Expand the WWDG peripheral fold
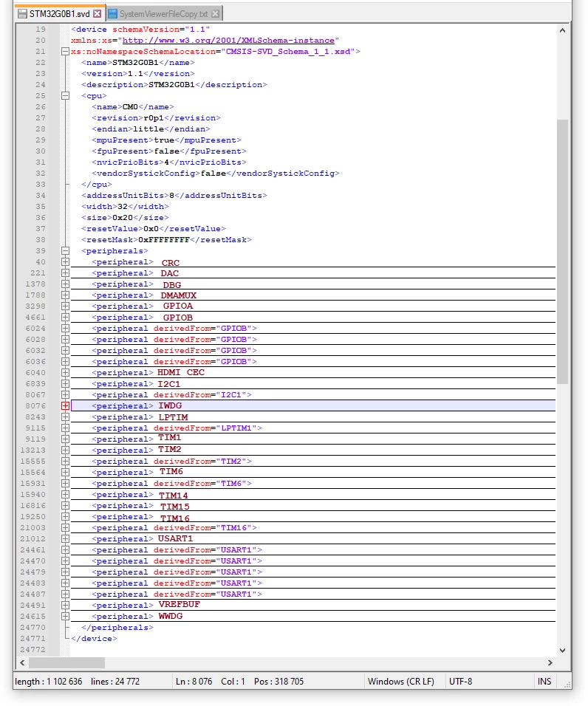The image size is (588, 706). (x=65, y=617)
